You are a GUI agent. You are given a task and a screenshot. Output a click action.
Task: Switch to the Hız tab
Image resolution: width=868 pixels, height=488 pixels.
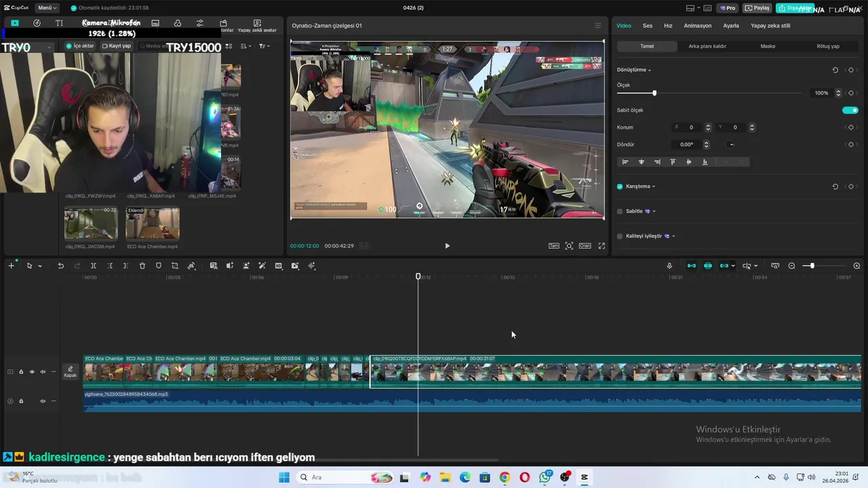tap(668, 26)
